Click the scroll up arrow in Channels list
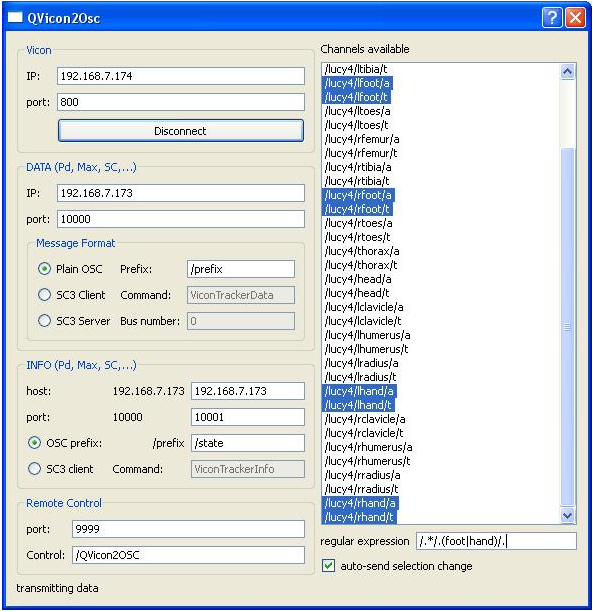The image size is (596, 612). (567, 71)
